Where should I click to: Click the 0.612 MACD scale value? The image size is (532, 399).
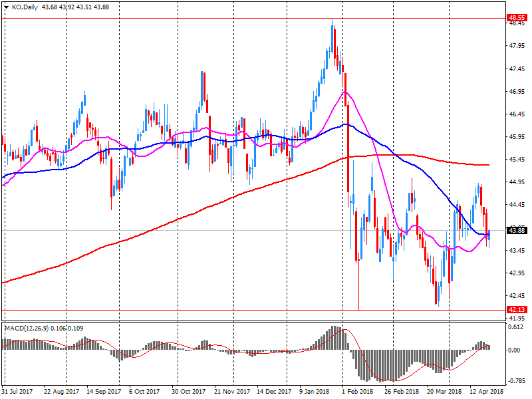click(516, 327)
